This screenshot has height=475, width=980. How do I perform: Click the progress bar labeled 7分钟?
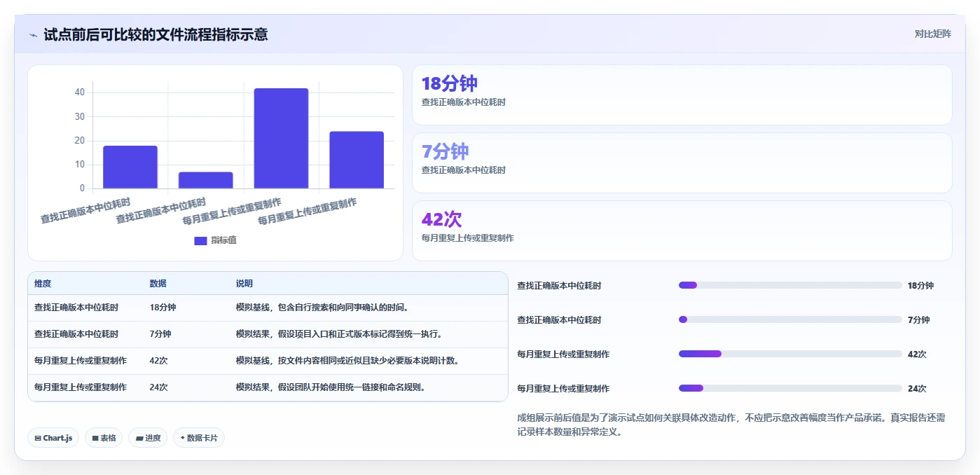point(790,319)
